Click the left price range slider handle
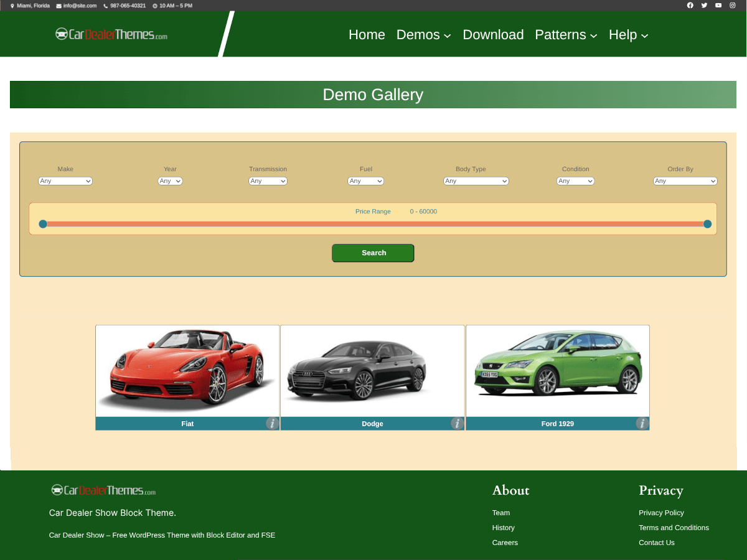 tap(43, 224)
